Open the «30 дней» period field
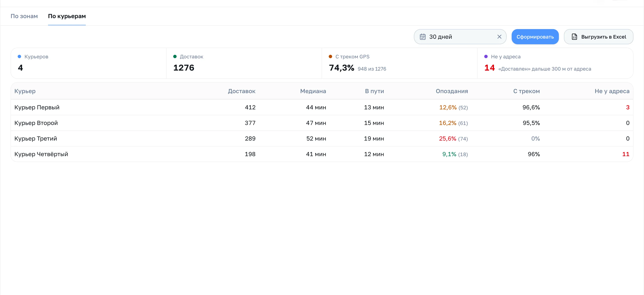The image size is (644, 295). pos(460,37)
